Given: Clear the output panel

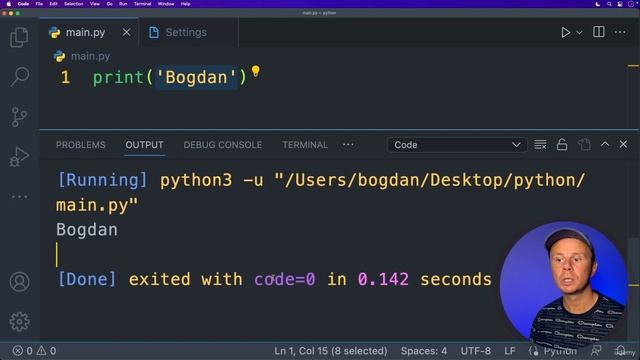Looking at the screenshot, I should (540, 144).
